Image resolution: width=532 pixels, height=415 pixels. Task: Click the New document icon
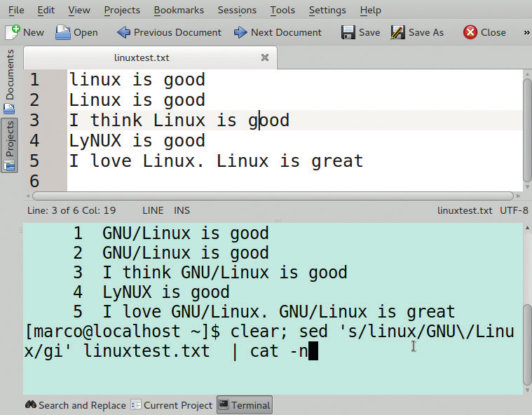click(13, 32)
